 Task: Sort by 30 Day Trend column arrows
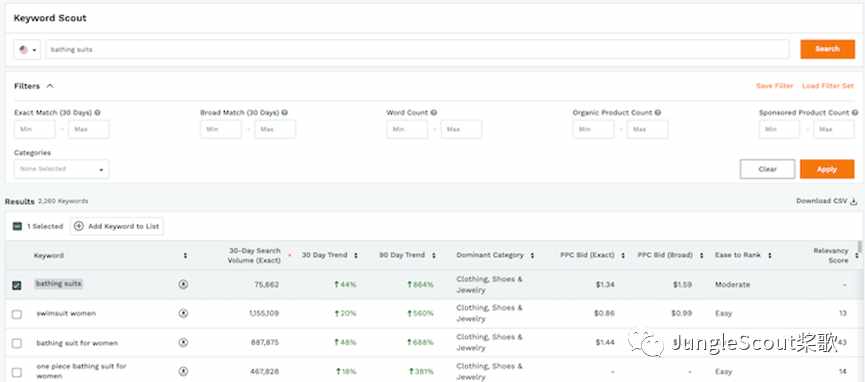pyautogui.click(x=356, y=256)
